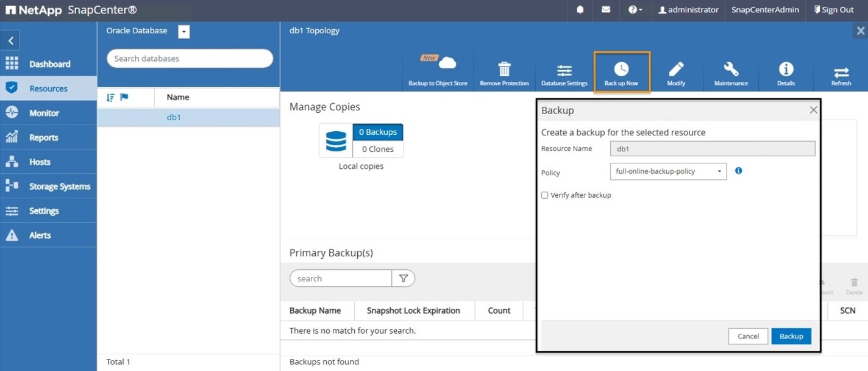Image resolution: width=868 pixels, height=371 pixels.
Task: Click the policy info icon
Action: pos(738,171)
